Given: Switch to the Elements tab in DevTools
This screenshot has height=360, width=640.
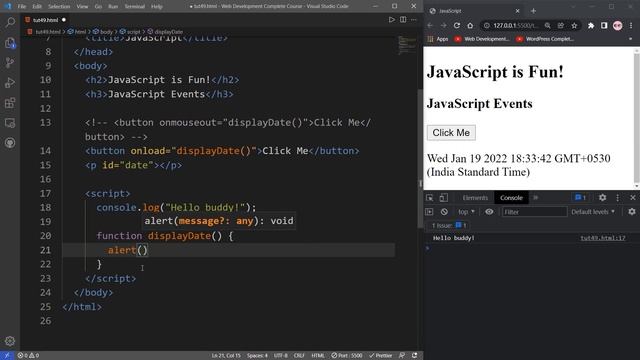Looking at the screenshot, I should pyautogui.click(x=475, y=198).
